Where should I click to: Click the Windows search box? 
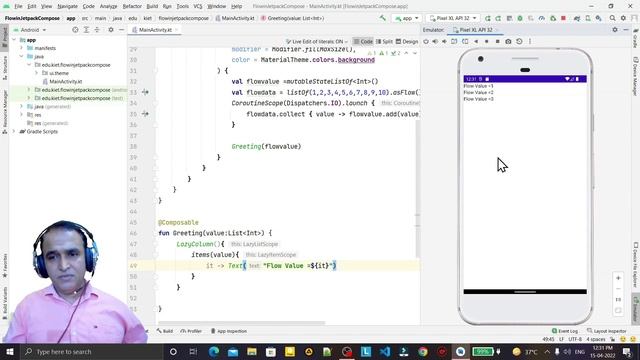91,351
